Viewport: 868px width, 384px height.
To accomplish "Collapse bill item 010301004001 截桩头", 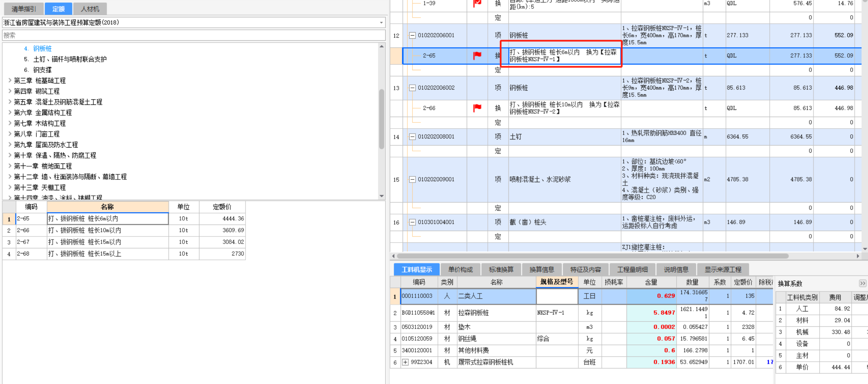I will (412, 222).
